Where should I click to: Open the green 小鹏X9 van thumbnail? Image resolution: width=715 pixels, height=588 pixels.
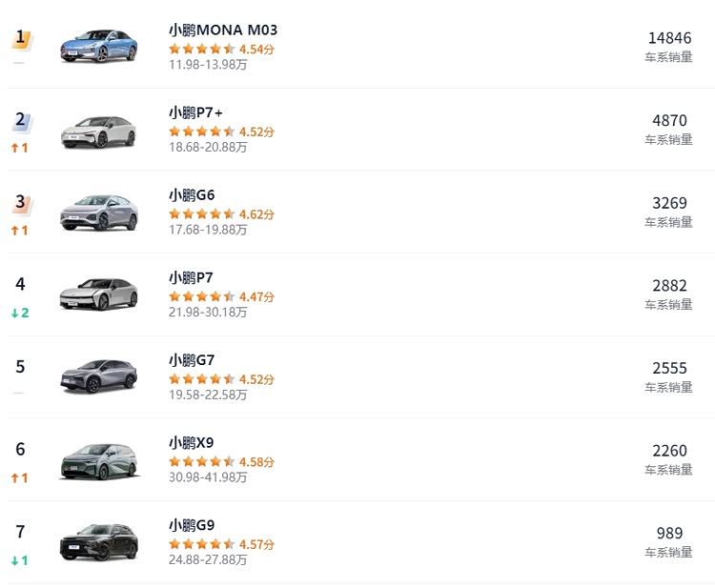click(99, 461)
